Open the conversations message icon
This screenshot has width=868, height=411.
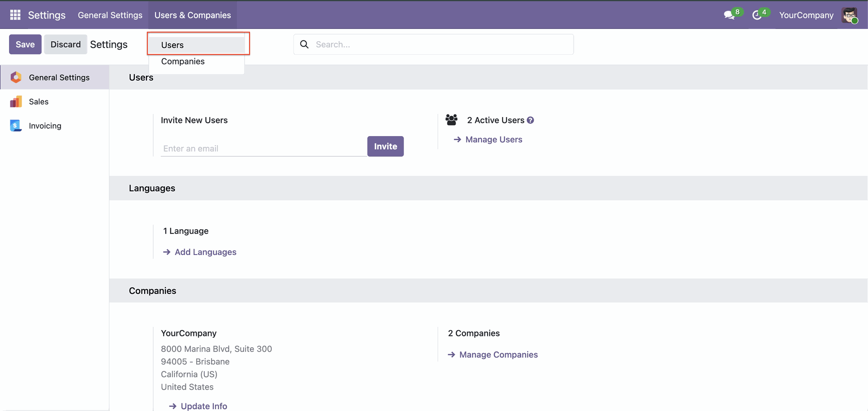click(x=729, y=15)
